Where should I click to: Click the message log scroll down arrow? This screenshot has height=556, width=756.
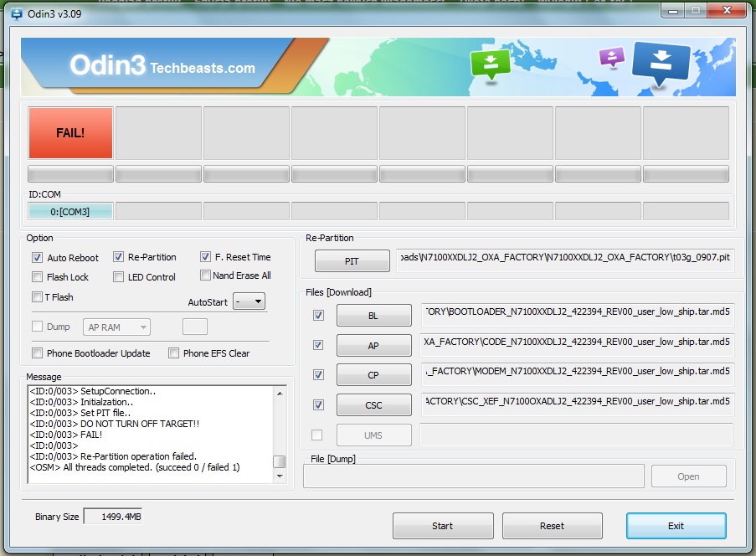coord(280,476)
